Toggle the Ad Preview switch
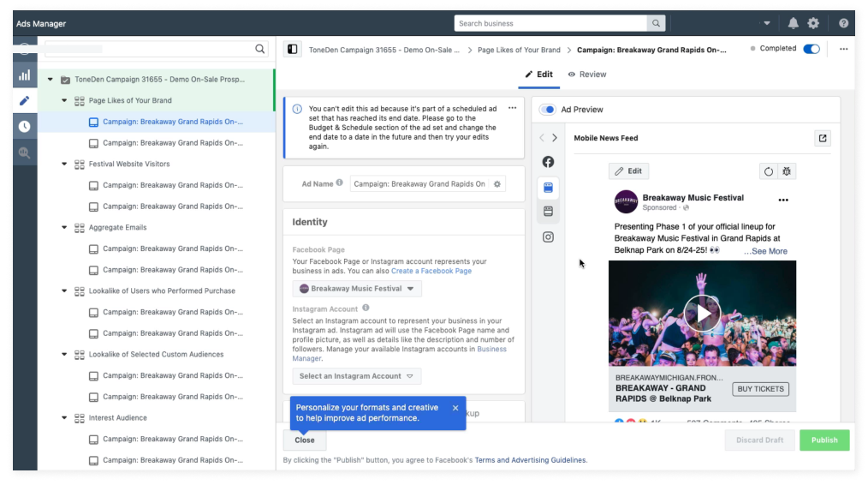Viewport: 868px width, 485px height. [x=548, y=109]
